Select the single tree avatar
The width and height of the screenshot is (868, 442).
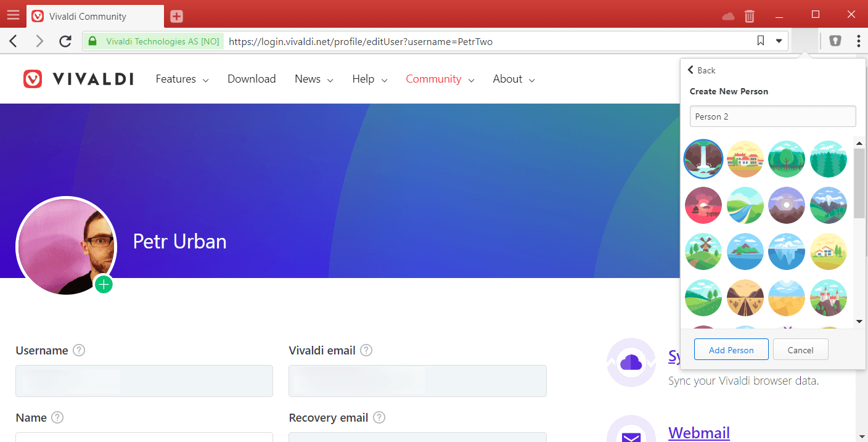coord(787,159)
